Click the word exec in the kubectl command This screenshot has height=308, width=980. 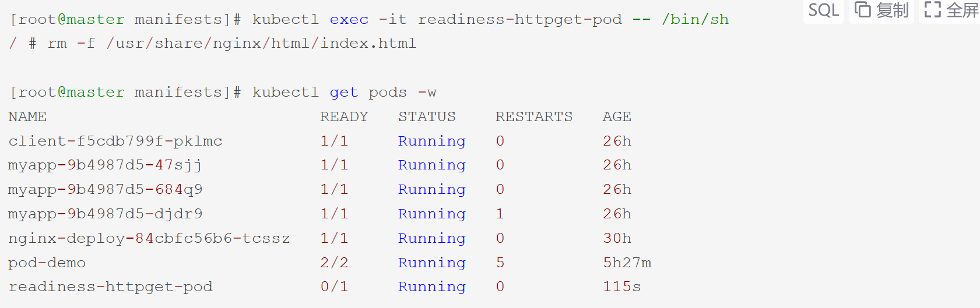click(349, 19)
